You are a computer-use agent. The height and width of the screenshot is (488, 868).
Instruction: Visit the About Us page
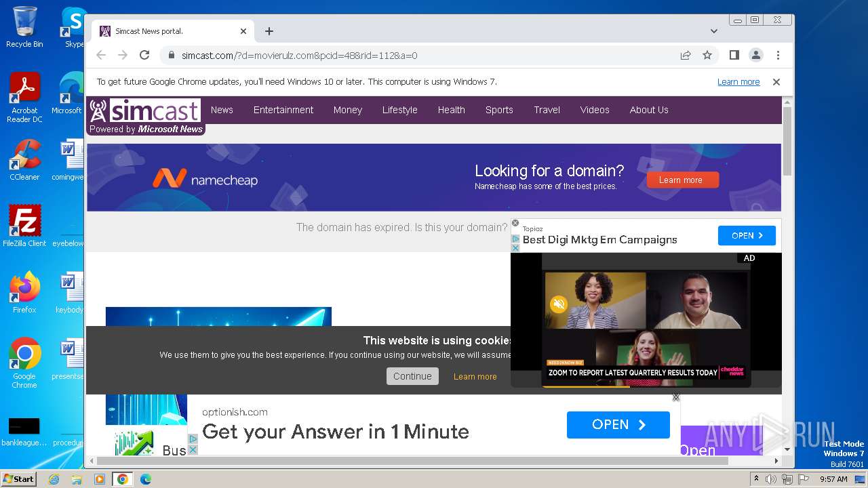649,110
